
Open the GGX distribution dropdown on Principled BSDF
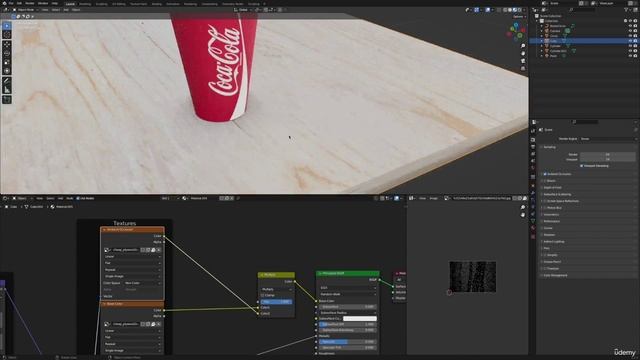click(348, 288)
